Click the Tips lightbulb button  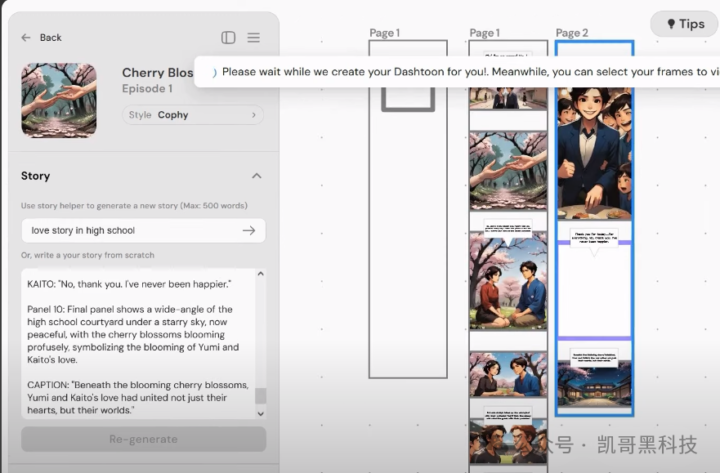[x=685, y=24]
